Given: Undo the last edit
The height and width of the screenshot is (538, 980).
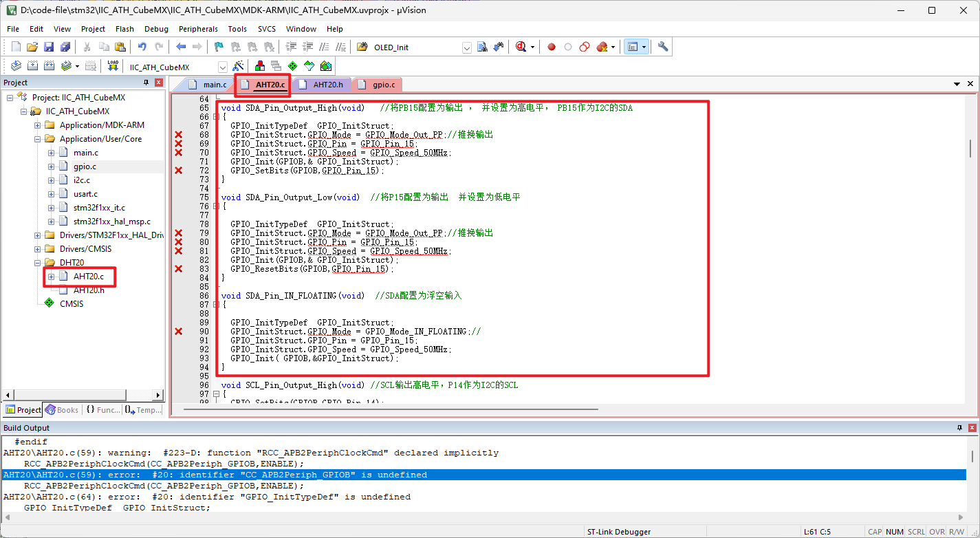Looking at the screenshot, I should (x=142, y=47).
